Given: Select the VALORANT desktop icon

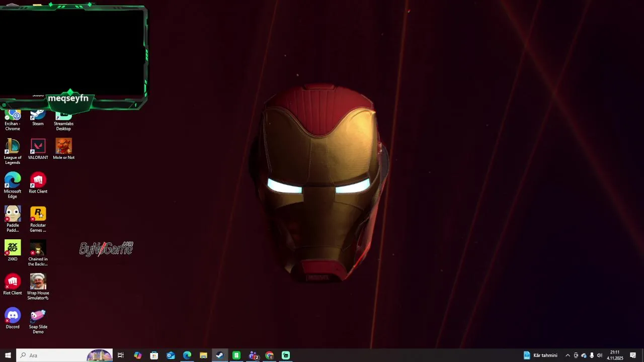Looking at the screenshot, I should [x=38, y=149].
